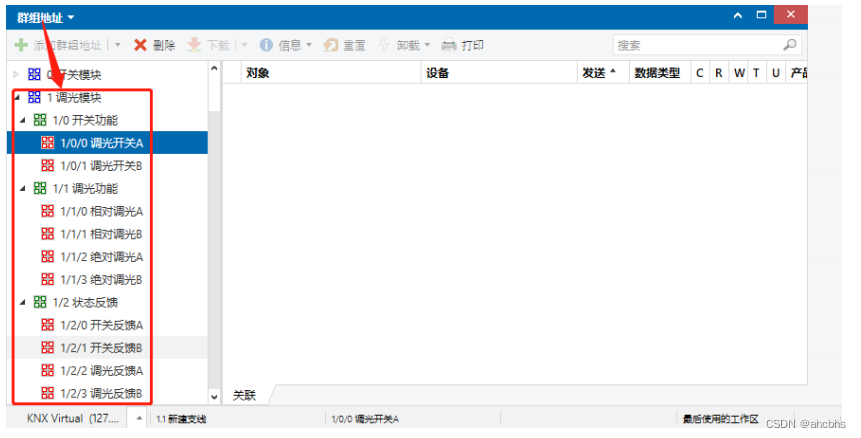Click the 1.1 新建支线 status bar text
The height and width of the screenshot is (438, 861).
[181, 419]
